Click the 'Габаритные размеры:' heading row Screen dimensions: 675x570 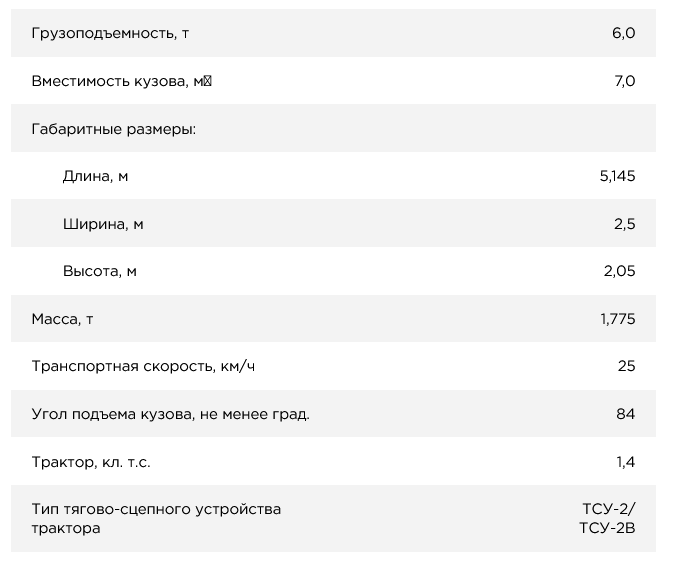click(113, 129)
